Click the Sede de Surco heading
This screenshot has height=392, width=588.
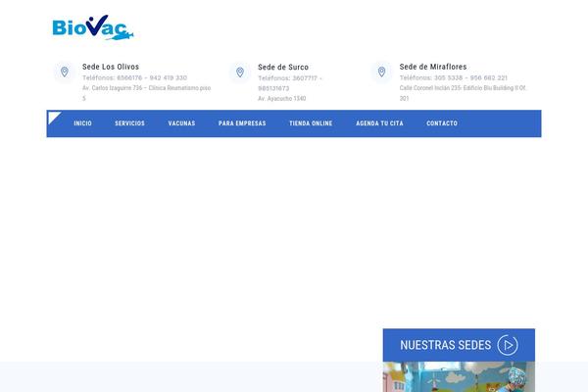coord(283,68)
